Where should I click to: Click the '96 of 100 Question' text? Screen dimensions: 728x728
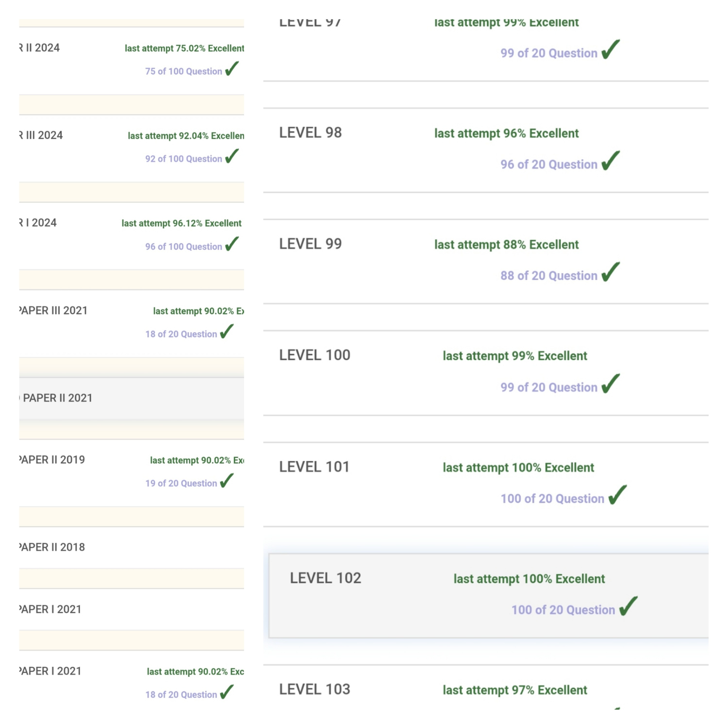click(x=183, y=247)
